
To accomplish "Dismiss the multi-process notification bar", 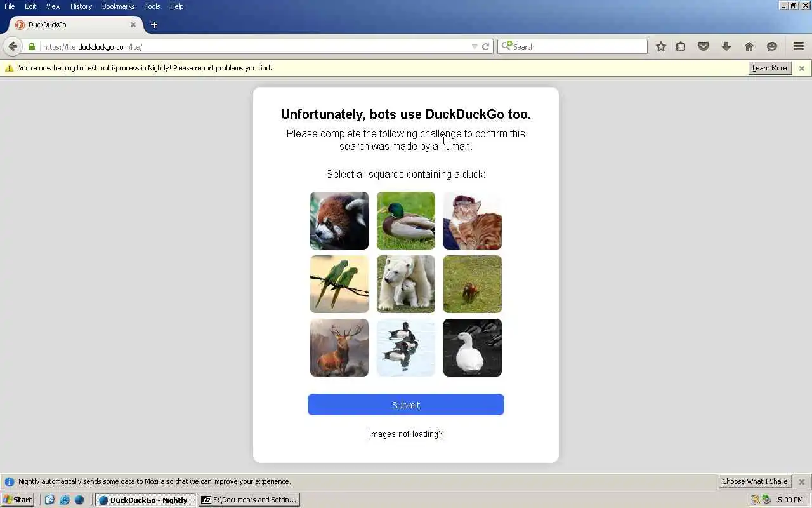I will (802, 68).
